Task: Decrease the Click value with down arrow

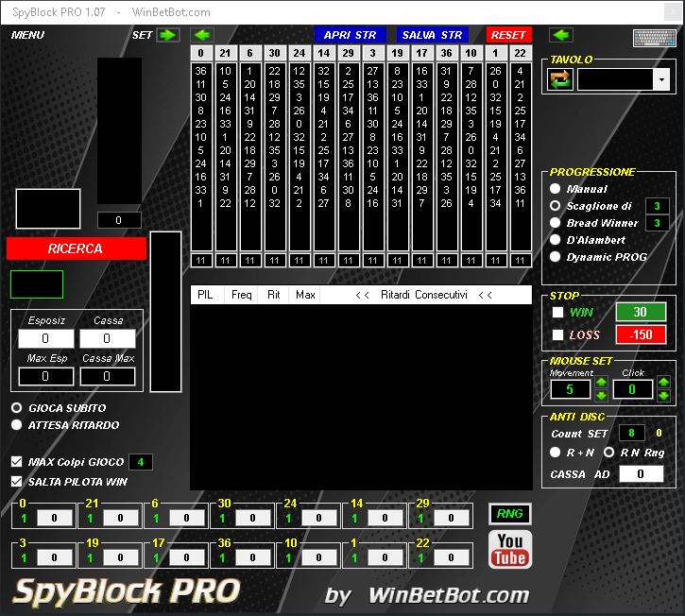Action: [662, 395]
